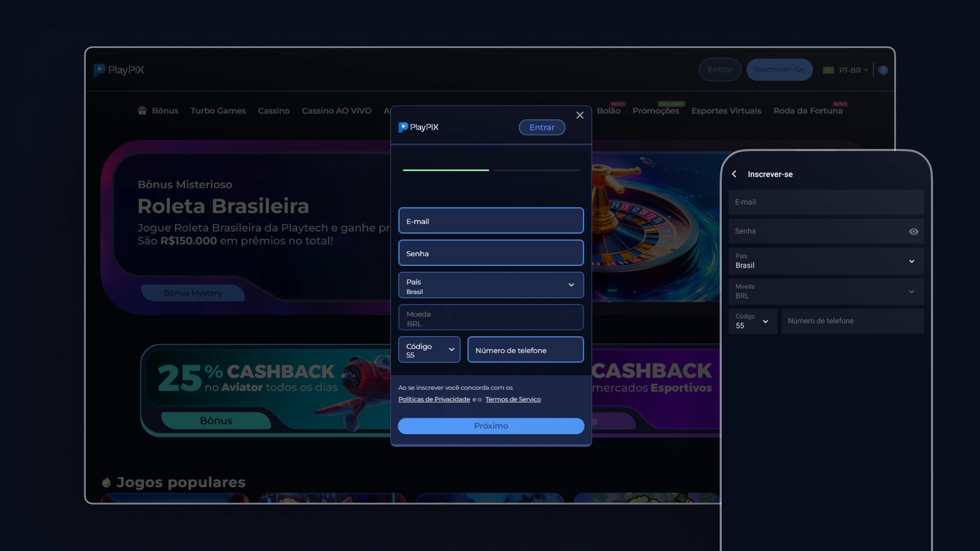
Task: Click the back arrow icon in mobile view
Action: point(734,173)
